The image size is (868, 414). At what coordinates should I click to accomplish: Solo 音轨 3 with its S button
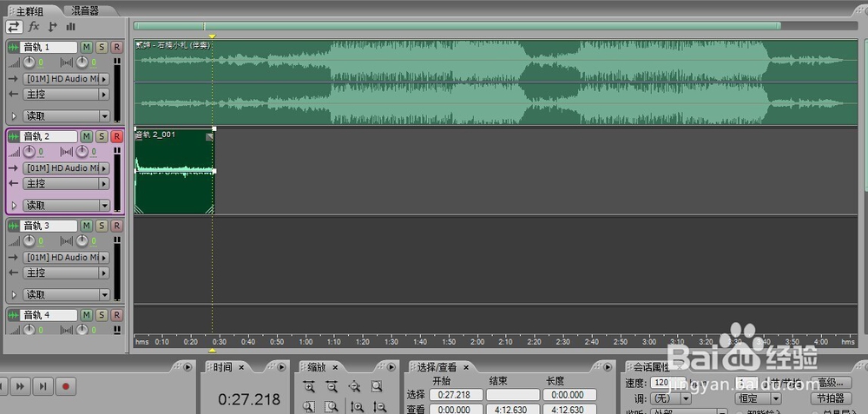point(102,226)
